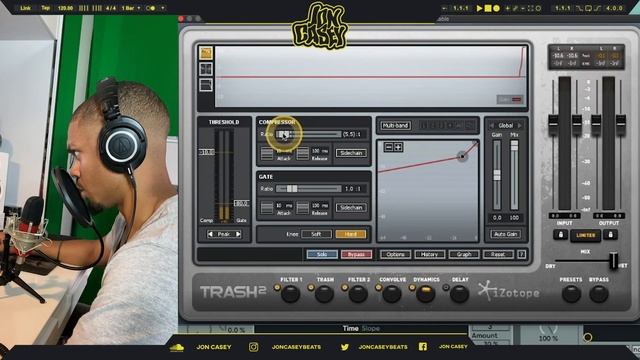Click right arrow next to Global
The image size is (640, 360).
(520, 126)
